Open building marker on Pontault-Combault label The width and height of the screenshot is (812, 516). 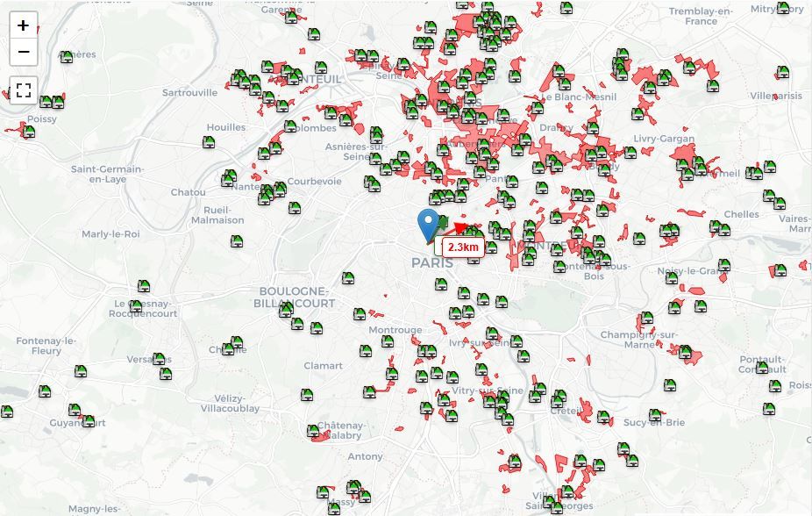pyautogui.click(x=762, y=368)
